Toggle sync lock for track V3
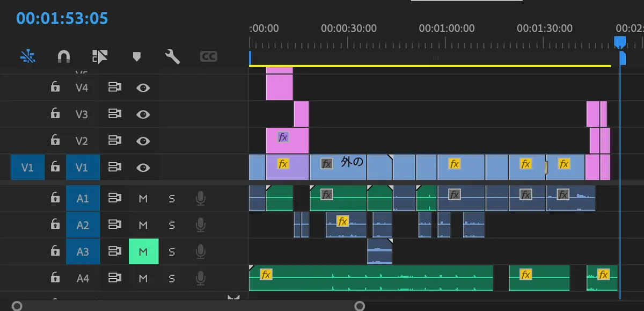The height and width of the screenshot is (311, 644). click(114, 114)
